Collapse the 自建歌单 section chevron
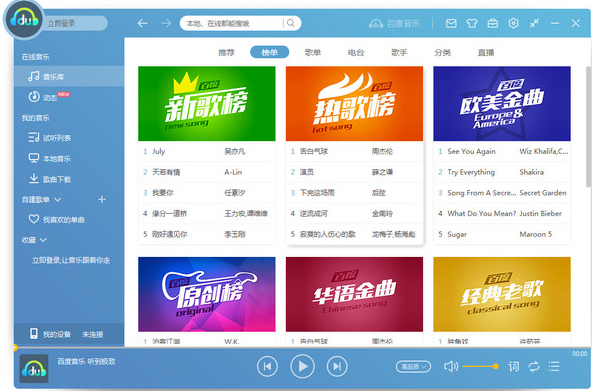This screenshot has height=391, width=592. pyautogui.click(x=57, y=199)
